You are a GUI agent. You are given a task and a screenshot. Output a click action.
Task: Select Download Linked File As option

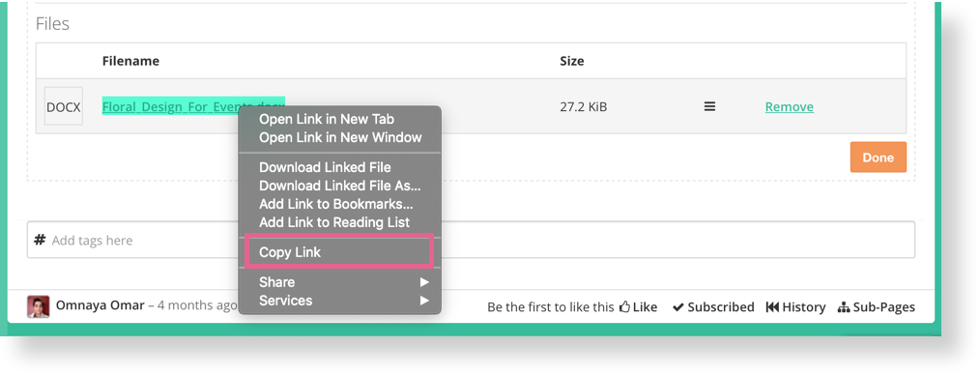340,186
